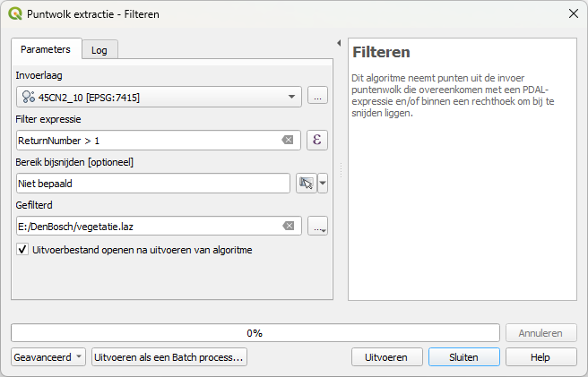Open the extent options dropdown arrow
588x377 pixels.
coord(323,183)
